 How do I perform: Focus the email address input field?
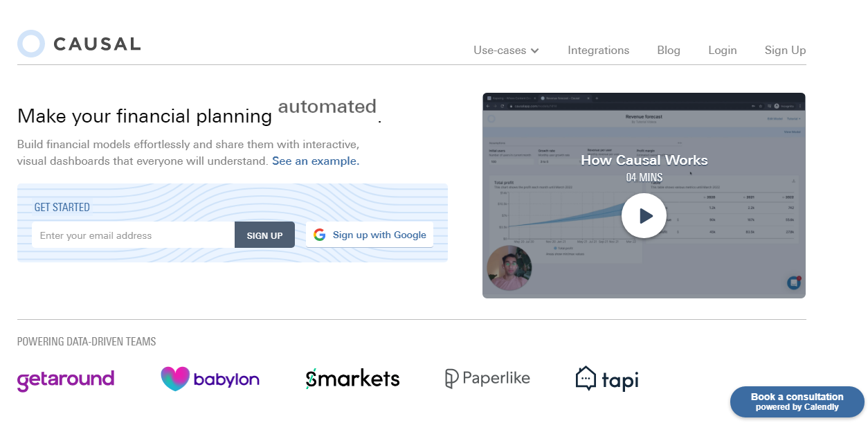[x=133, y=235]
